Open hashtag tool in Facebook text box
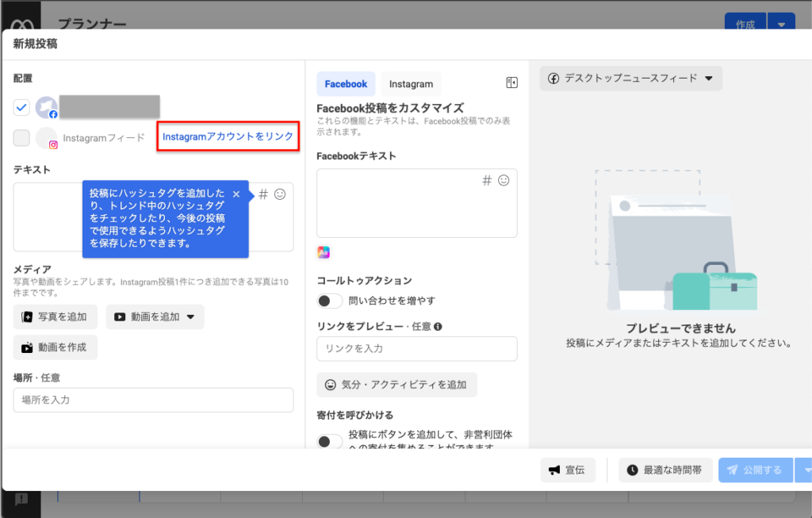812x518 pixels. point(487,180)
